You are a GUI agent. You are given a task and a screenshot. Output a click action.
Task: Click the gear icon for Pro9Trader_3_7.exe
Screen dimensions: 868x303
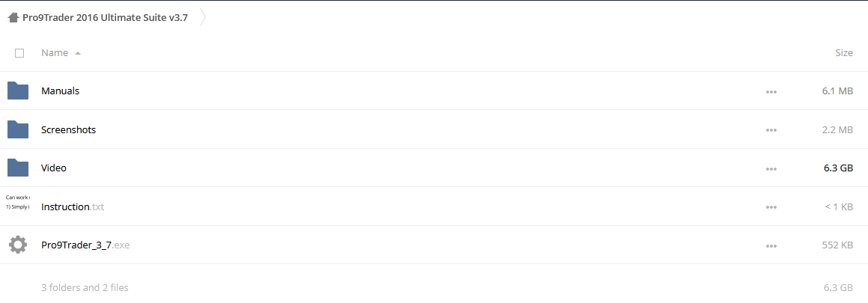18,245
